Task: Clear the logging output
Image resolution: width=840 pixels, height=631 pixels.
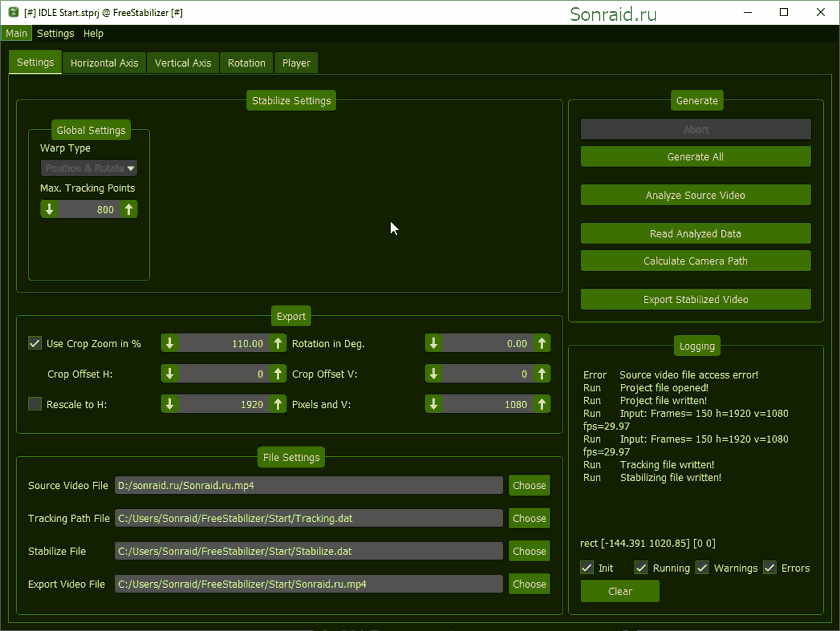Action: pyautogui.click(x=620, y=591)
